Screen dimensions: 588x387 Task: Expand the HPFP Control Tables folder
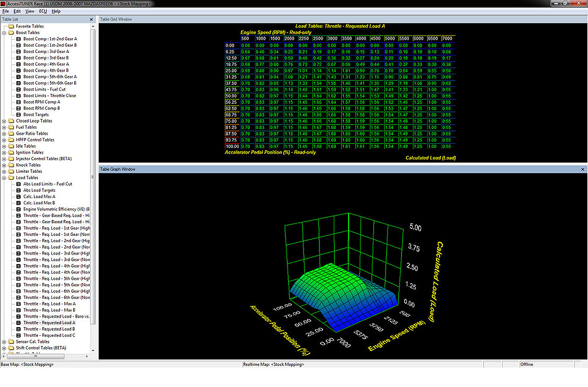point(4,139)
